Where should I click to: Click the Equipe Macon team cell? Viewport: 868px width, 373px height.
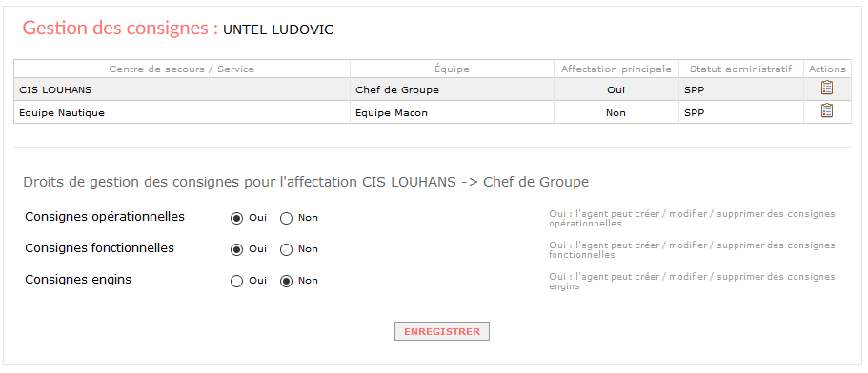(452, 112)
